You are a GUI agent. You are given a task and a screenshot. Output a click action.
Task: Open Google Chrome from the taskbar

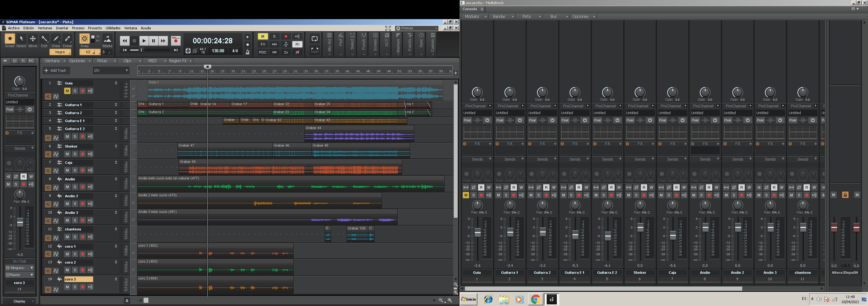pos(535,299)
